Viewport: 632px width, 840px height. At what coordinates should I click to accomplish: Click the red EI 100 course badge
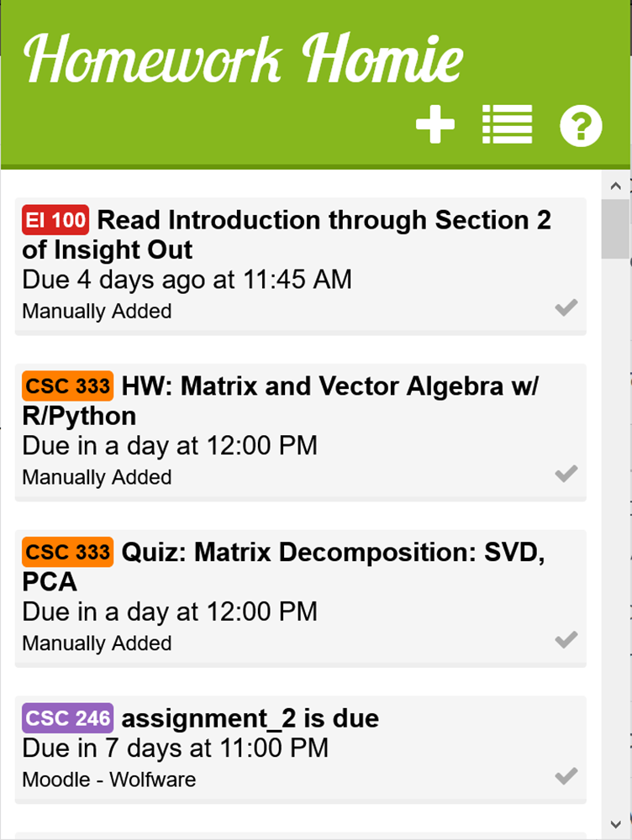(x=55, y=219)
